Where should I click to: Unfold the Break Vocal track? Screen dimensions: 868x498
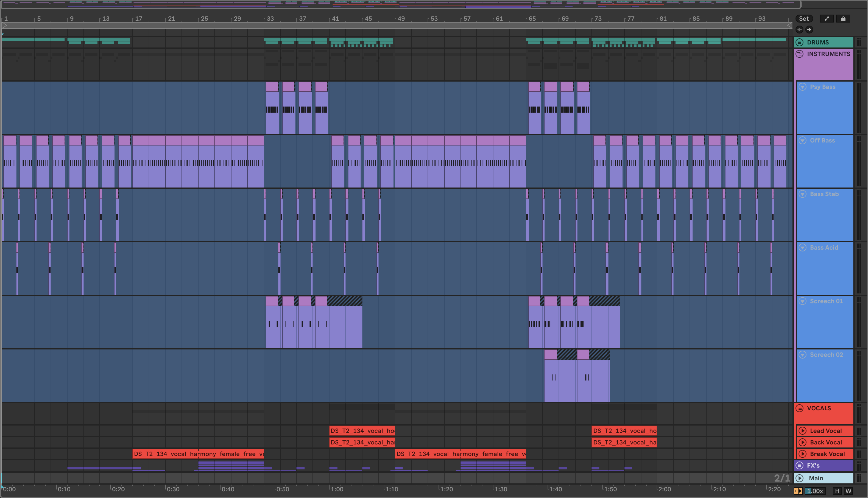(802, 454)
